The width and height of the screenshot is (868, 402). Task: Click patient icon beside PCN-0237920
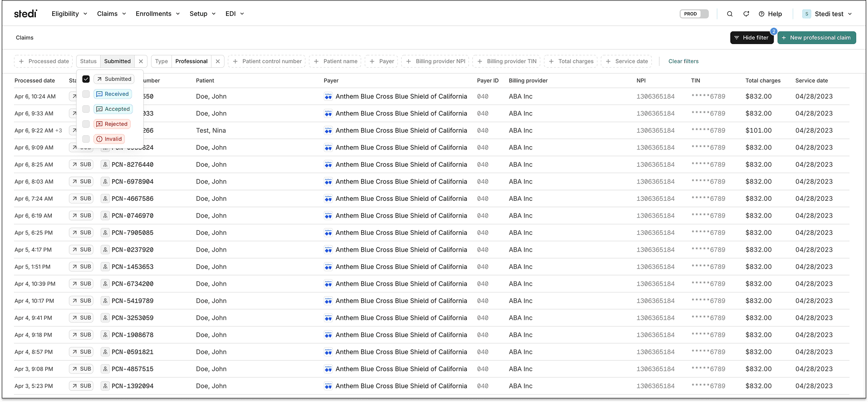105,250
